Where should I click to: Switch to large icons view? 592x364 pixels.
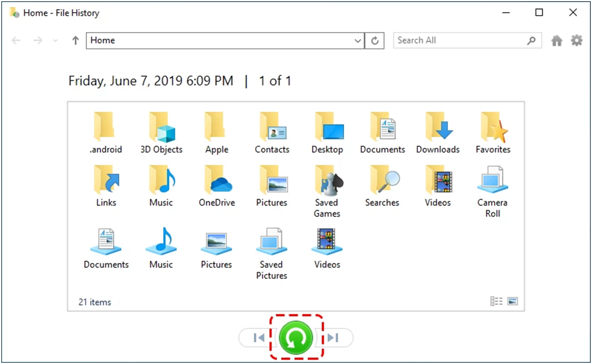(512, 301)
